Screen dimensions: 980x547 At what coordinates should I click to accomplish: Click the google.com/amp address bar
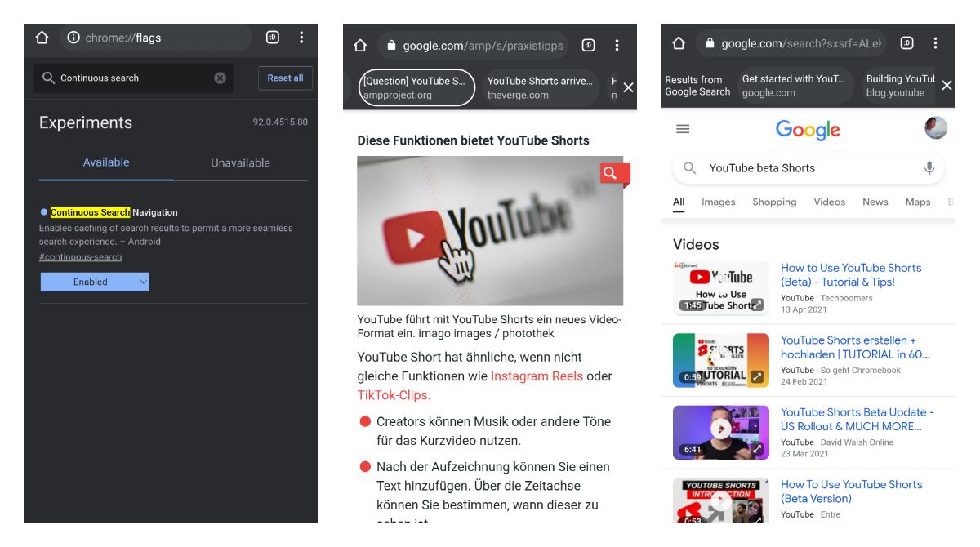pyautogui.click(x=474, y=46)
